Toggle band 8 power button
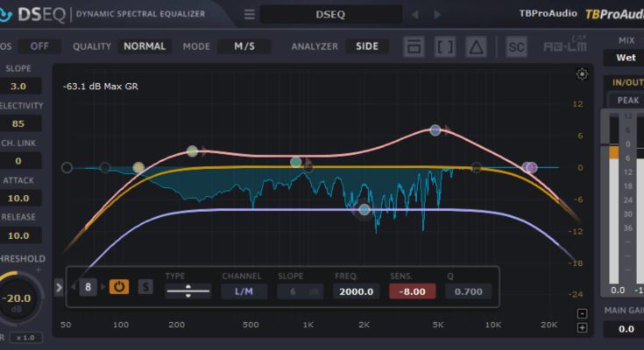The width and height of the screenshot is (644, 350). [118, 287]
